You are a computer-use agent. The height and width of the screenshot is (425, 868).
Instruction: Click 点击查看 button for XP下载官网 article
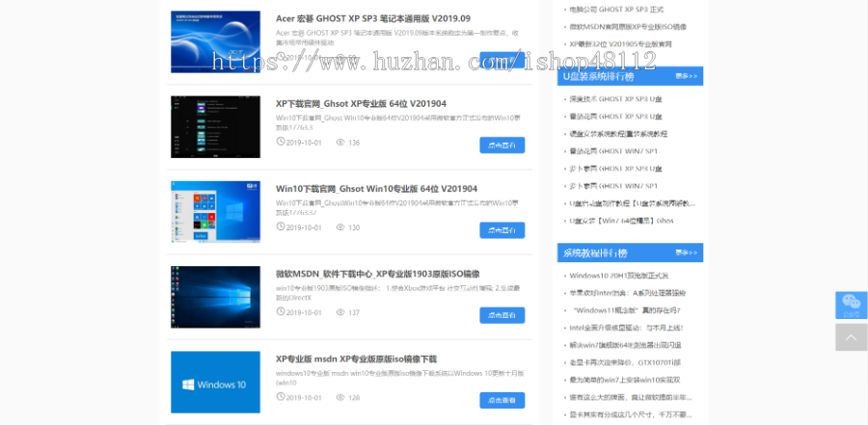pos(502,145)
